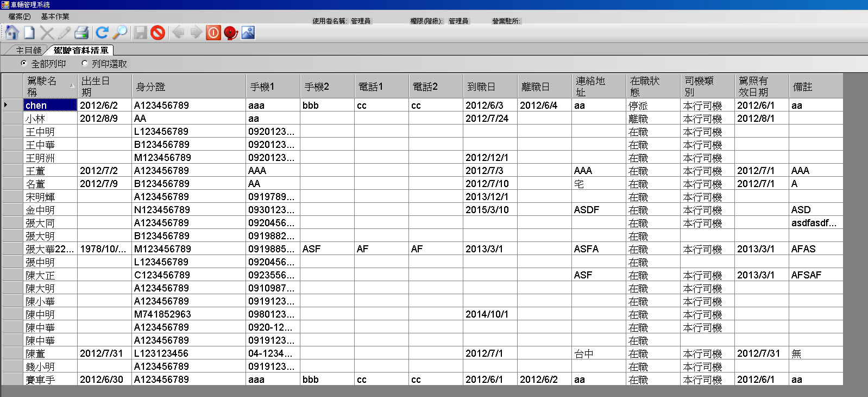Click the status cell 停派
Screen dimensions: 868x397
(x=653, y=105)
